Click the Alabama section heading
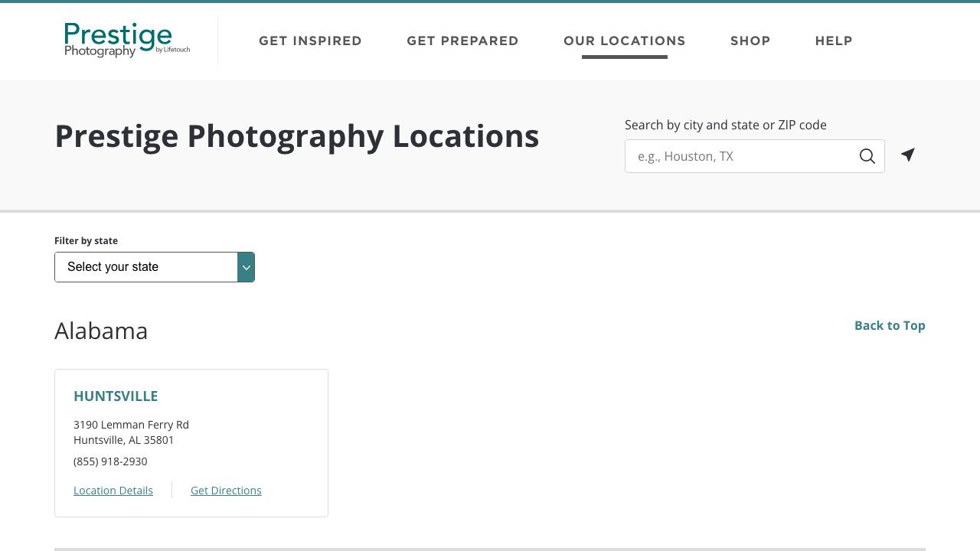This screenshot has height=551, width=980. (x=101, y=331)
